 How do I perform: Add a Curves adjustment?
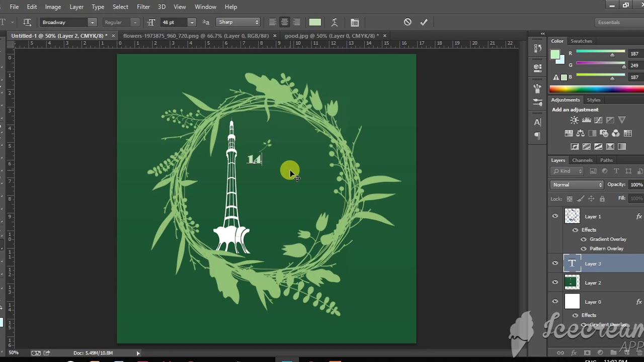point(598,120)
